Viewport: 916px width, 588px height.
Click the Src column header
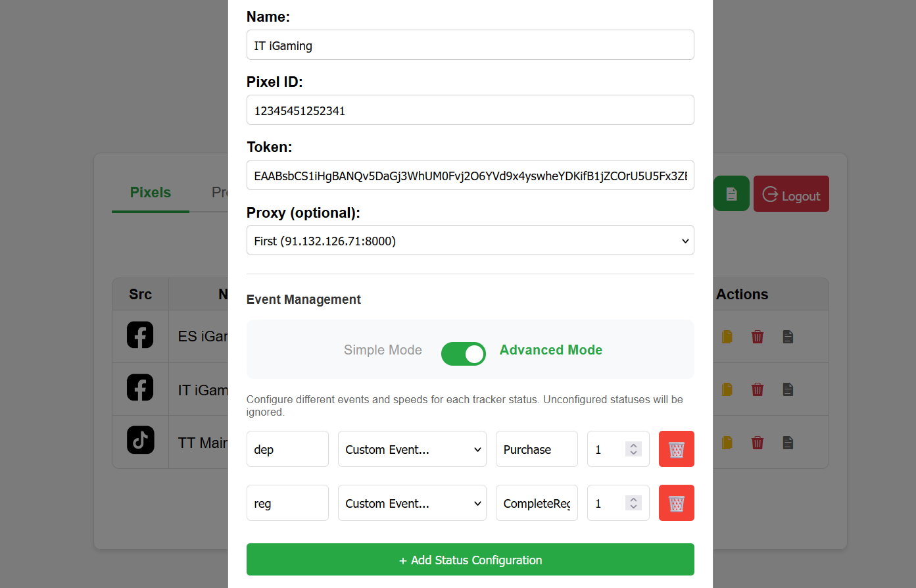click(x=140, y=294)
